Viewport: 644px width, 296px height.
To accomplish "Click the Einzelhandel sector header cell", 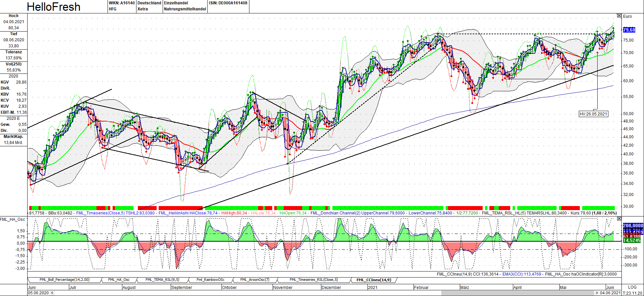I will coord(176,3).
